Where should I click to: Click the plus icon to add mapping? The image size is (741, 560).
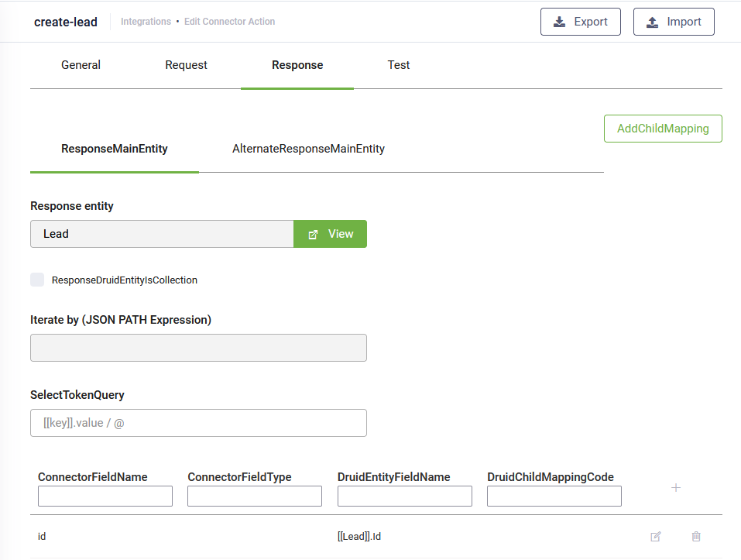(x=675, y=487)
